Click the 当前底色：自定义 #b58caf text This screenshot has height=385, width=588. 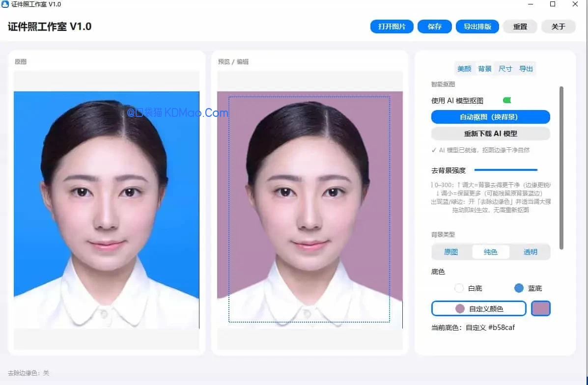pos(473,327)
